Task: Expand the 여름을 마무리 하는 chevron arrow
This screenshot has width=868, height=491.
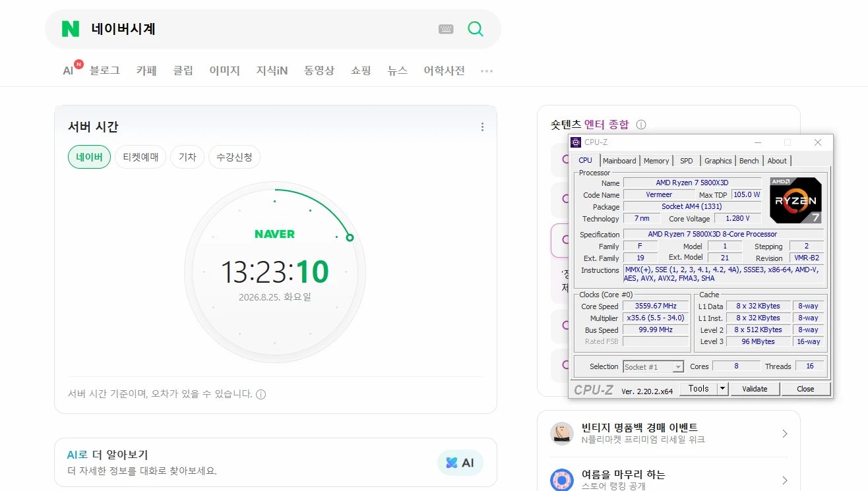Action: [785, 480]
